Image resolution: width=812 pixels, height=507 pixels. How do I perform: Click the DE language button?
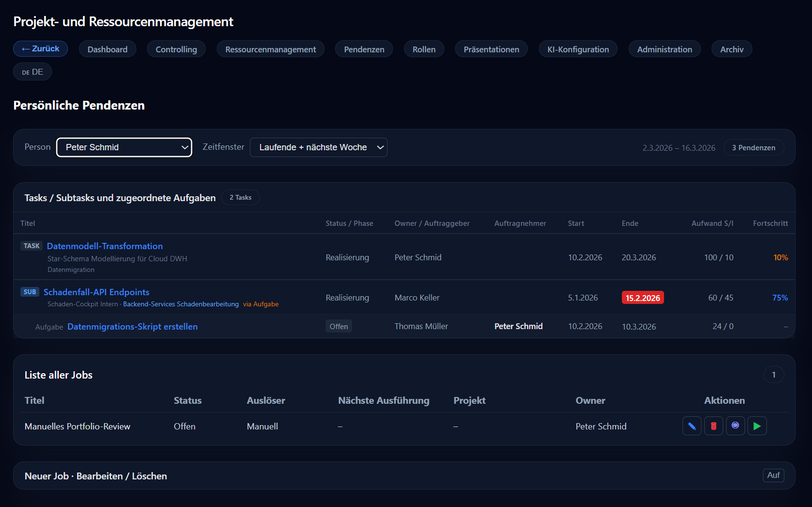(32, 72)
